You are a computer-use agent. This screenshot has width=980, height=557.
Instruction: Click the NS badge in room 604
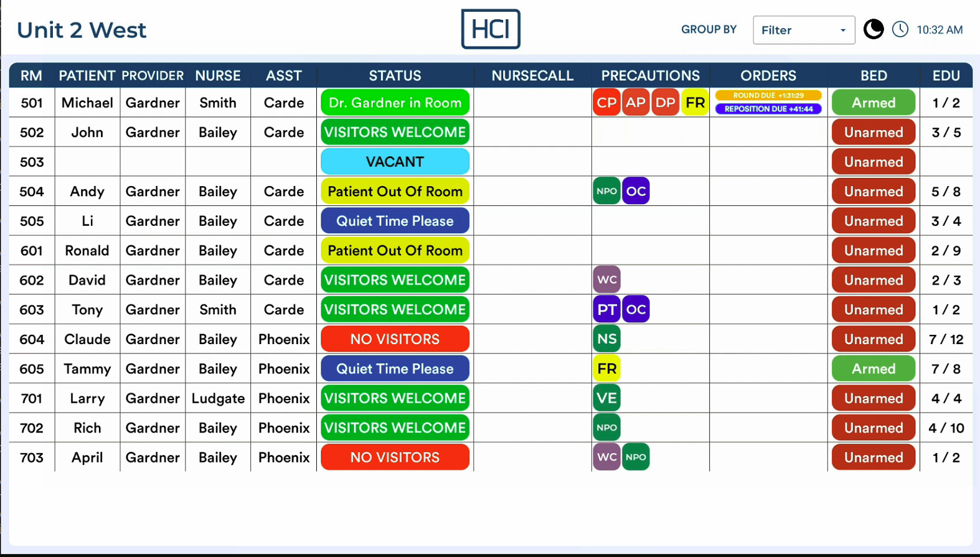(606, 339)
